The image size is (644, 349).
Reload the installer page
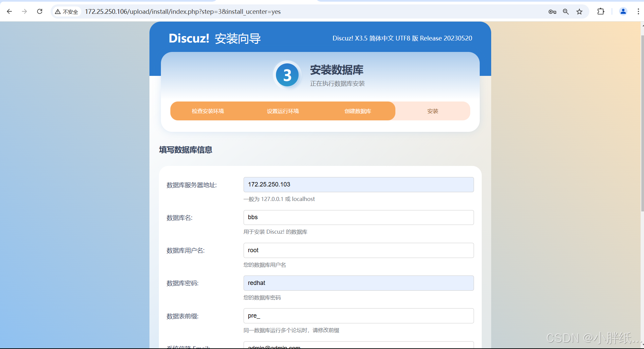point(39,11)
